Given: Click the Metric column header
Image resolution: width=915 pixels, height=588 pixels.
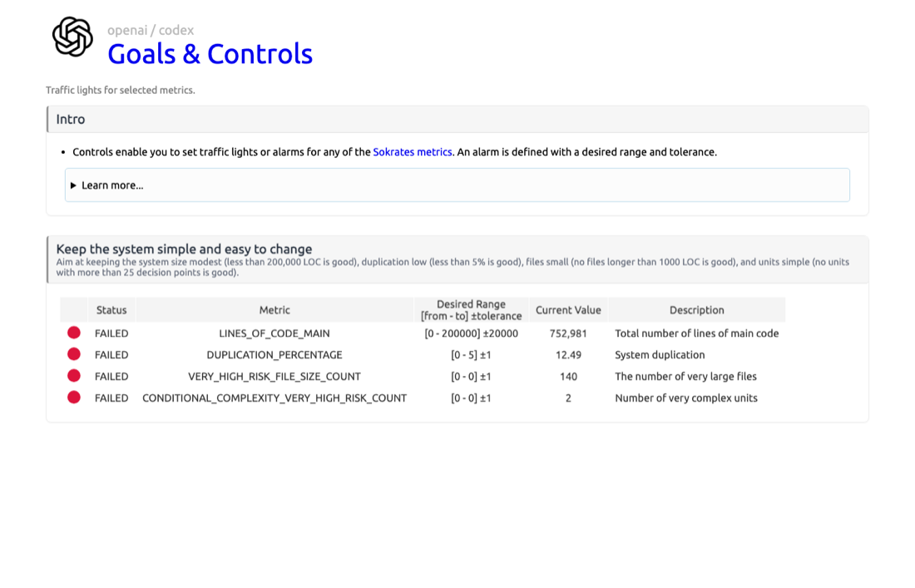Looking at the screenshot, I should coord(274,309).
